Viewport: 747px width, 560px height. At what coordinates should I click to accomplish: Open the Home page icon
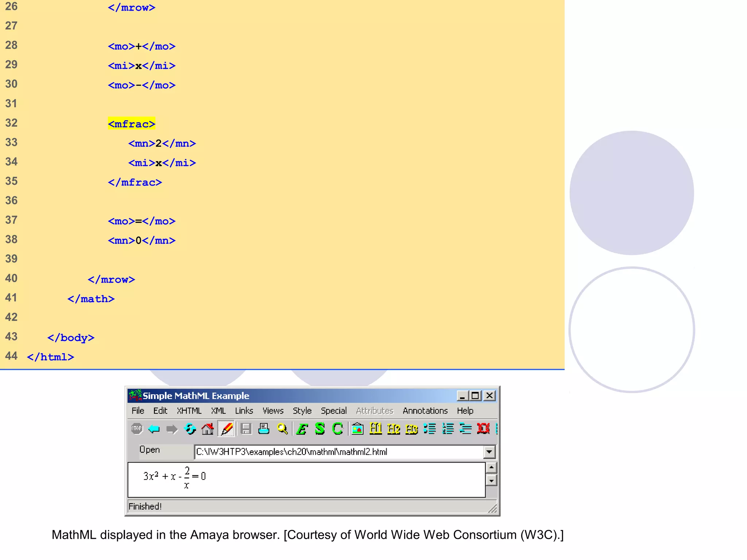[208, 429]
